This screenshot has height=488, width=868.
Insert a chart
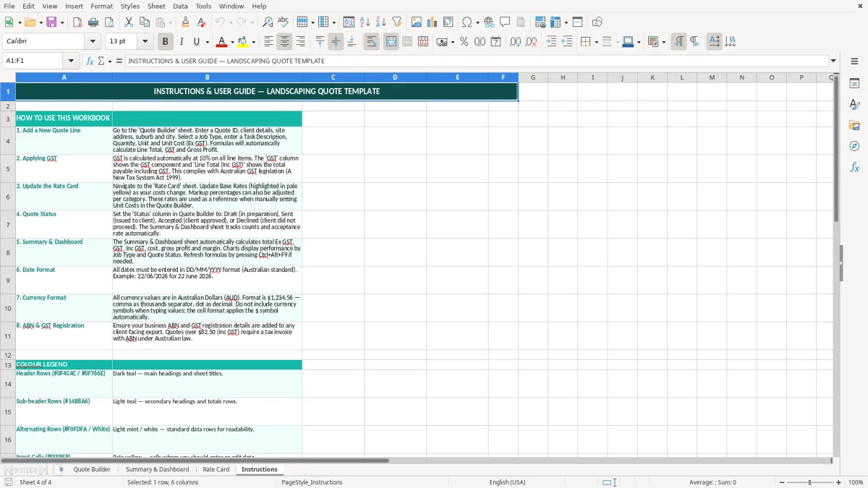click(x=433, y=22)
